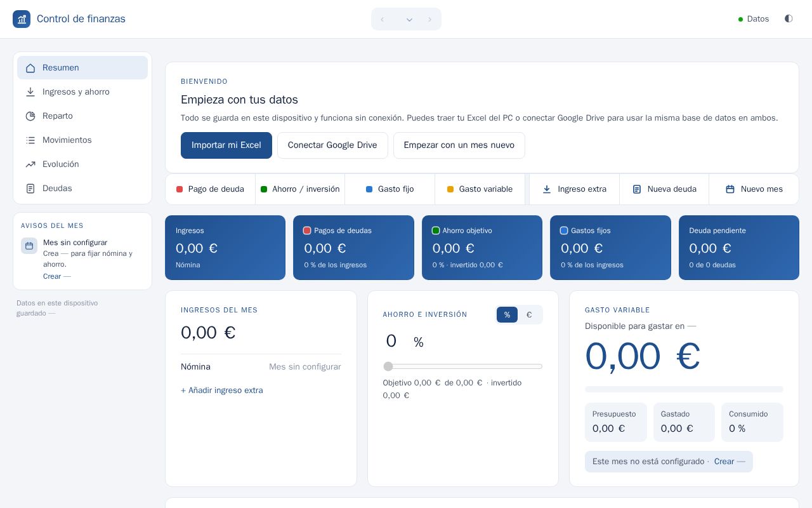Screen dimensions: 812x508
Task: Open Resumen in the sidebar
Action: point(82,68)
